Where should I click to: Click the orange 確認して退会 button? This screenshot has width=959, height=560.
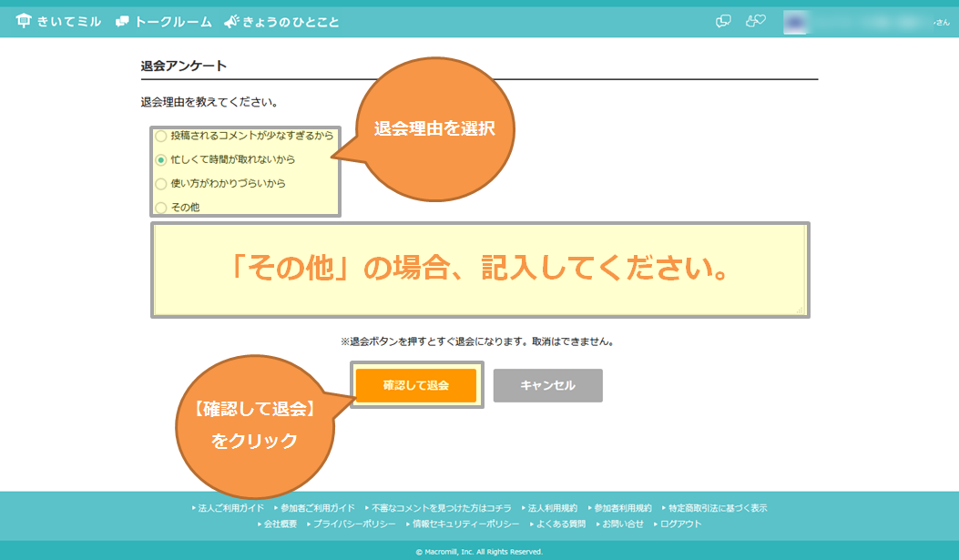point(414,385)
